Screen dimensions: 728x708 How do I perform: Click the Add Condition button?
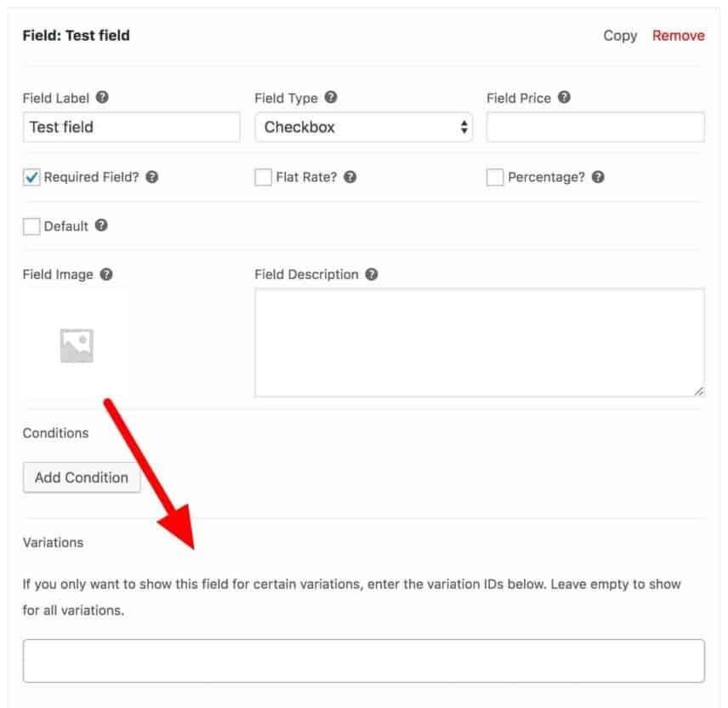82,477
